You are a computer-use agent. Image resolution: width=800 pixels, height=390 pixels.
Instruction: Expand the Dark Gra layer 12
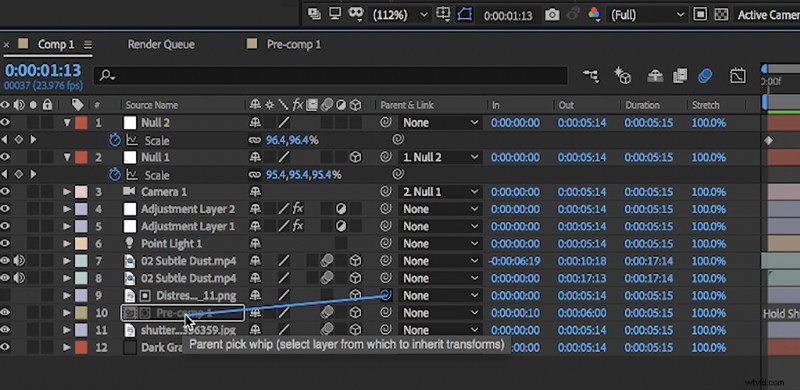(67, 348)
